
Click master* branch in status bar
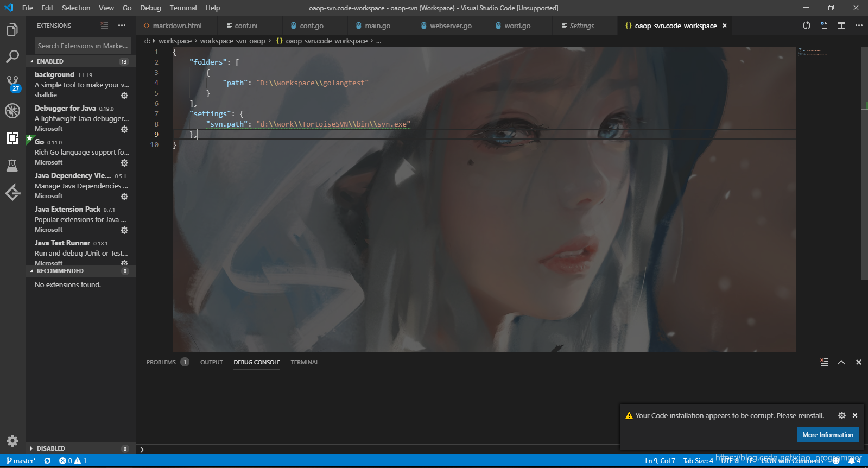[x=21, y=461]
